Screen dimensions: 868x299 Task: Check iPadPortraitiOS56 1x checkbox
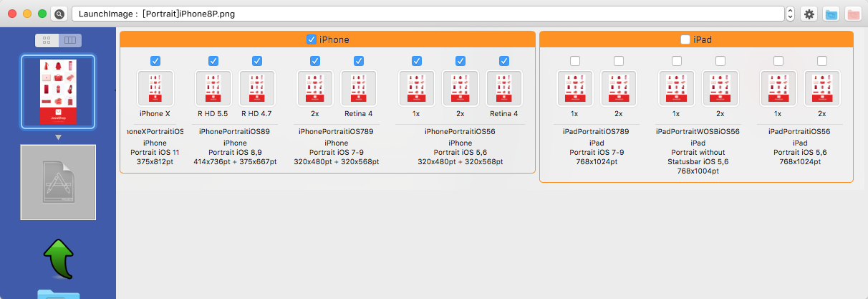tap(778, 61)
